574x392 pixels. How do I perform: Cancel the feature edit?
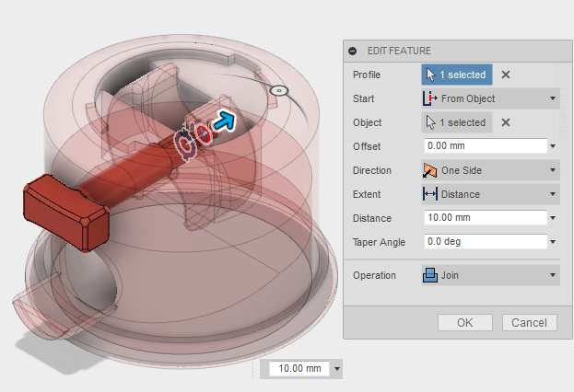tap(530, 322)
